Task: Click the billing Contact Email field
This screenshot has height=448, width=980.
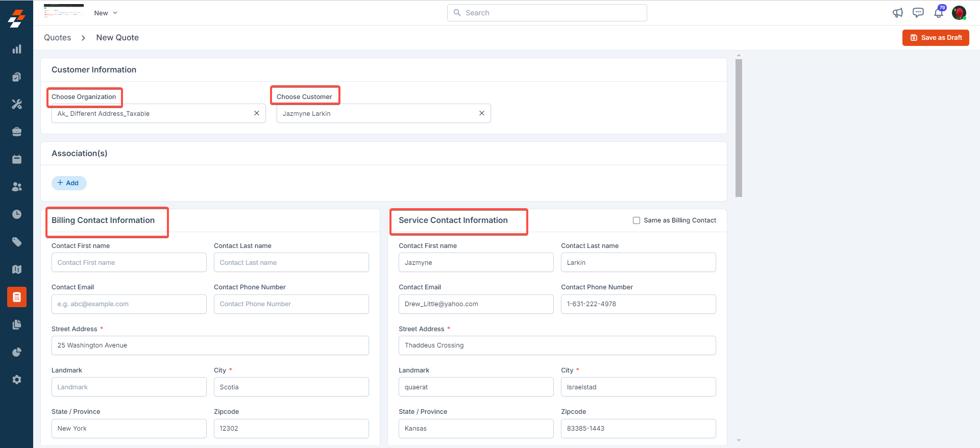Action: 129,304
